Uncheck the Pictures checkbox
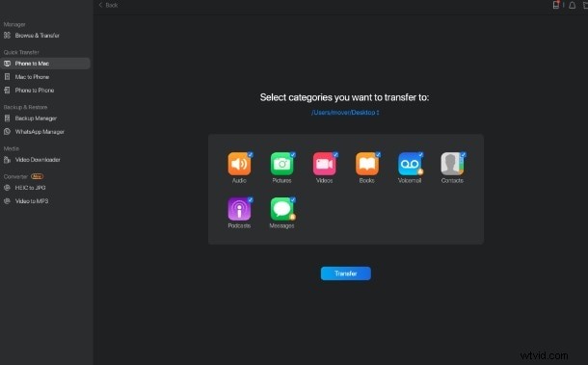588x365 pixels. (293, 154)
